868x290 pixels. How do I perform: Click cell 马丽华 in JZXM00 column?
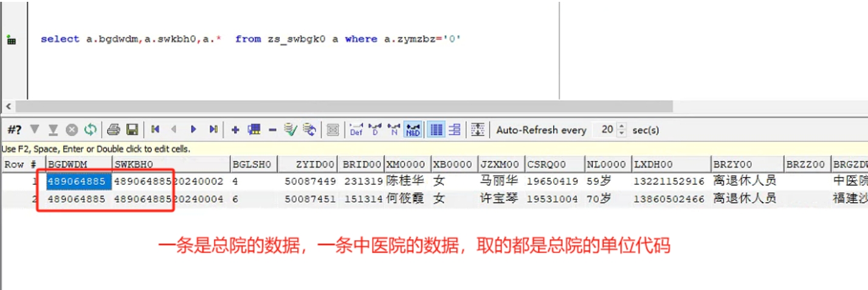click(501, 181)
